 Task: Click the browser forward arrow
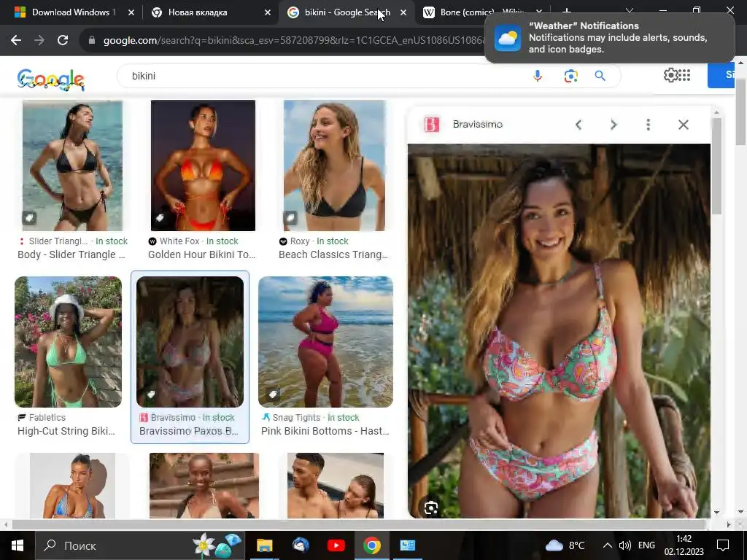[39, 41]
